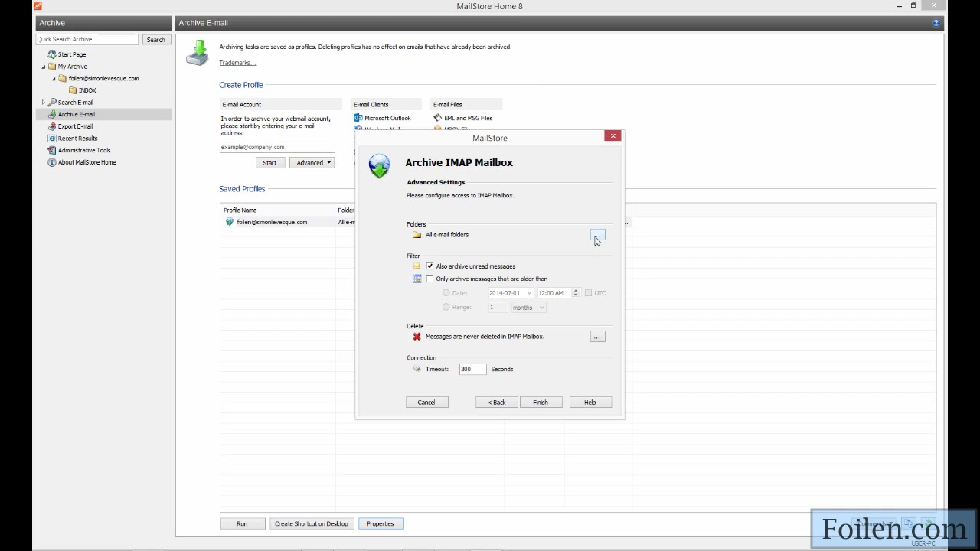Image resolution: width=980 pixels, height=551 pixels.
Task: Click the EML and MSG Files link
Action: coord(469,118)
